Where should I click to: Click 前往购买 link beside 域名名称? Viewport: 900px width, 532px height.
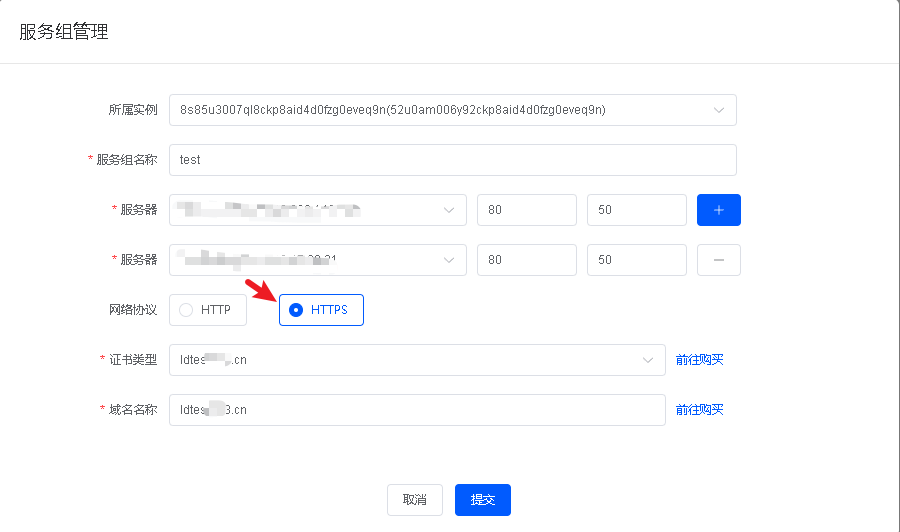(x=699, y=410)
